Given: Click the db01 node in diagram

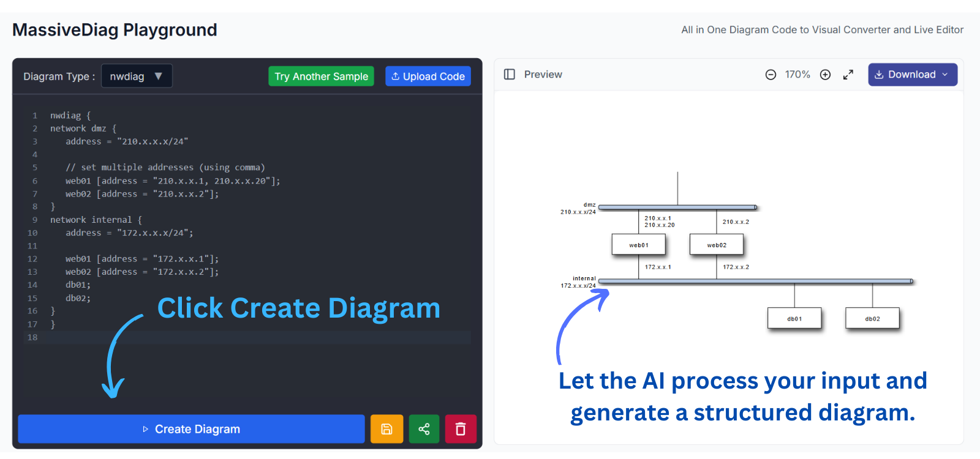Looking at the screenshot, I should 794,318.
